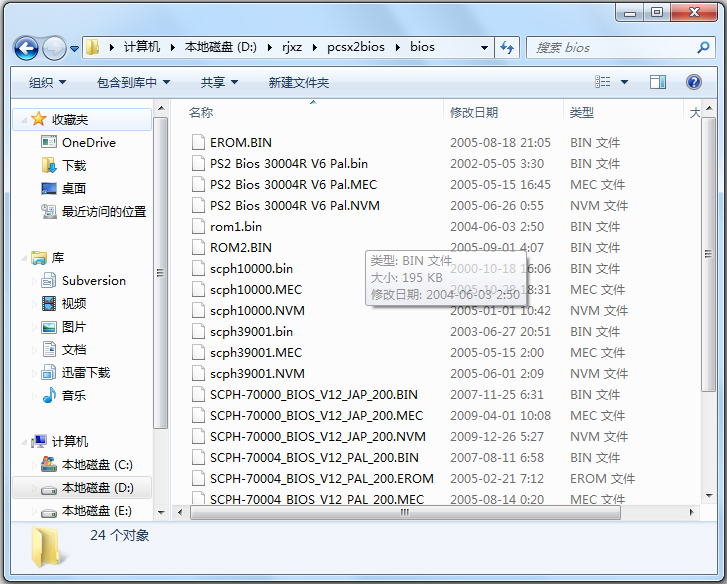Click the scph10000.NVM file icon
The height and width of the screenshot is (584, 727).
(x=198, y=311)
